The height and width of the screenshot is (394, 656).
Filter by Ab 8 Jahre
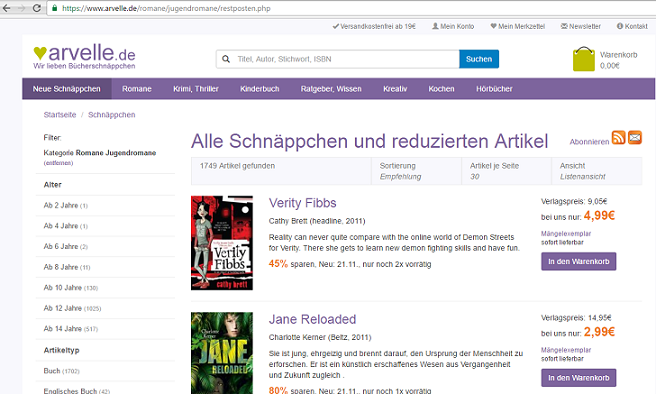pos(67,267)
